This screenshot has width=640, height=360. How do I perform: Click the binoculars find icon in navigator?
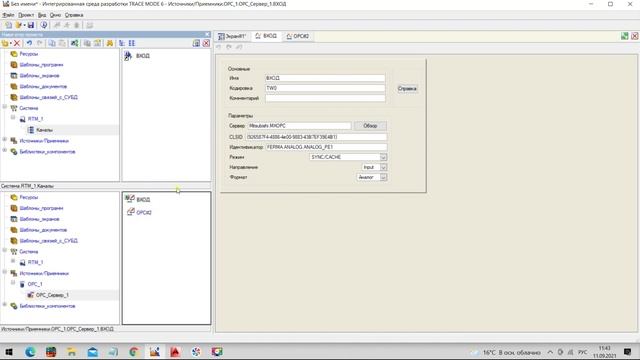[x=110, y=43]
